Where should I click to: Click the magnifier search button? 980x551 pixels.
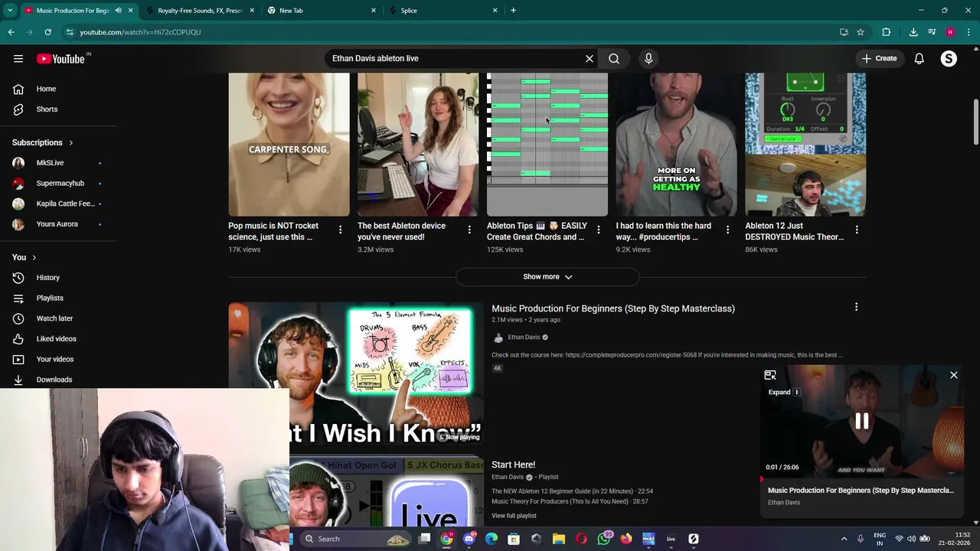click(x=614, y=58)
